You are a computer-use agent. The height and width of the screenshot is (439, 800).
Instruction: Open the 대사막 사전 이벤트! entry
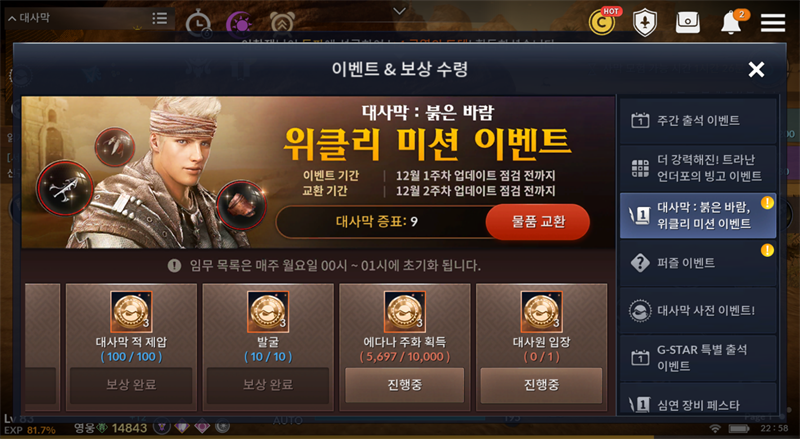[697, 310]
